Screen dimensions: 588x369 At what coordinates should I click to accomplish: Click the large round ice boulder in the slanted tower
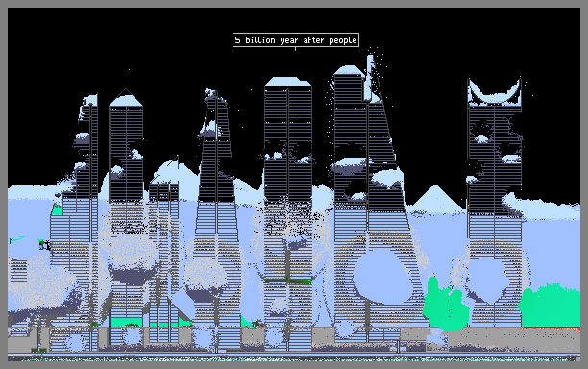[x=382, y=277]
